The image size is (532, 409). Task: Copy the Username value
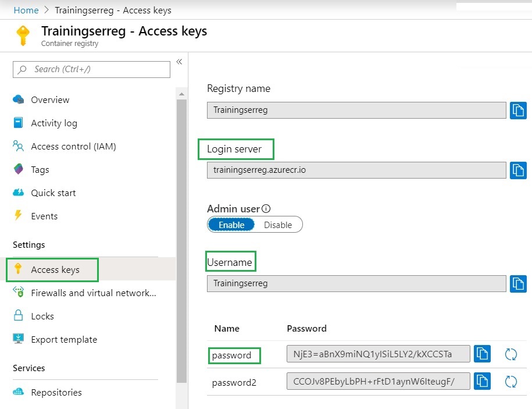(x=518, y=283)
